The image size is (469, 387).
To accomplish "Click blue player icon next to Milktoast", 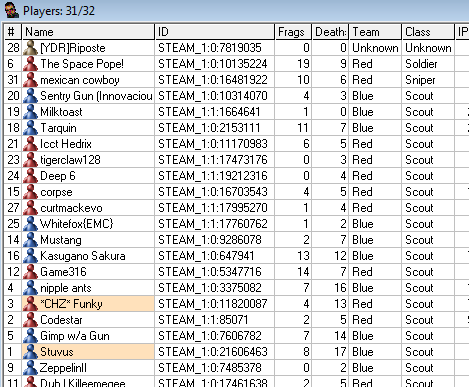I will (30, 112).
